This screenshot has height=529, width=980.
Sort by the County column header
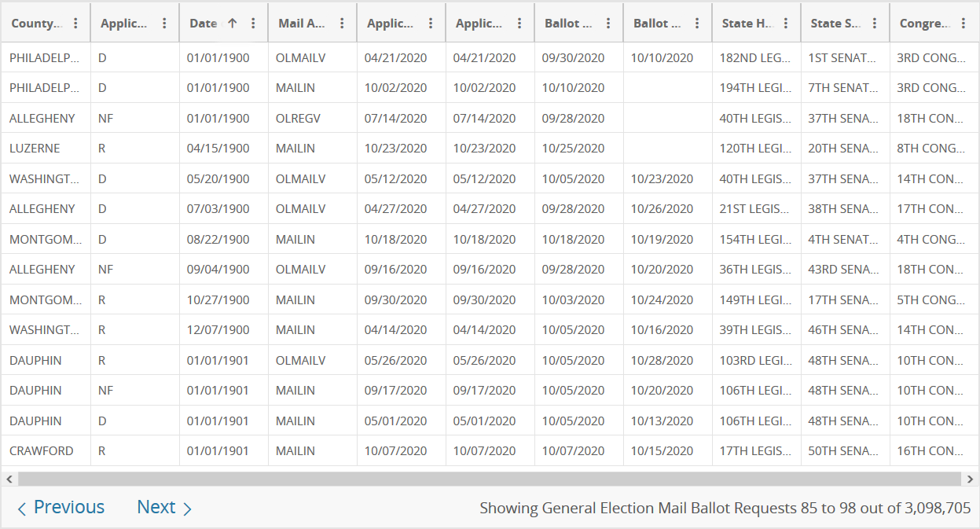coord(35,24)
